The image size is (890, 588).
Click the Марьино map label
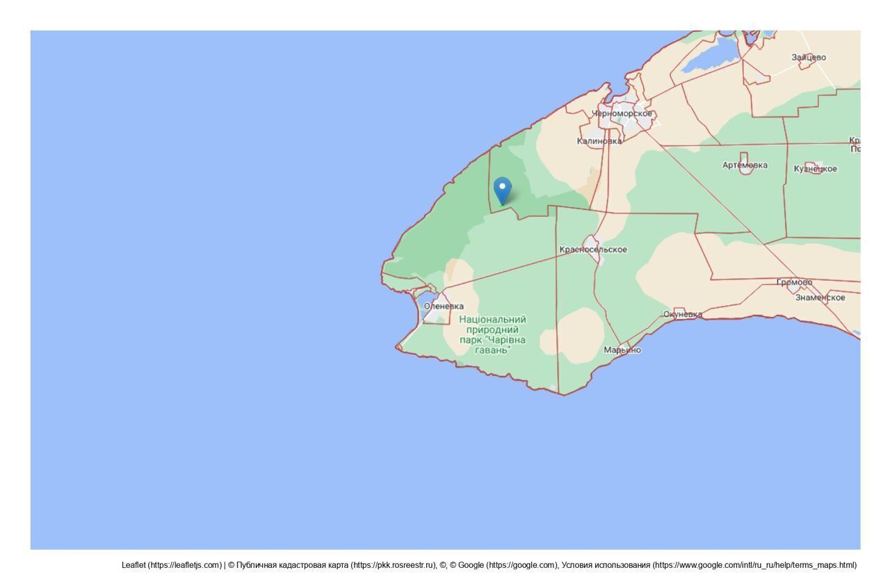(622, 350)
